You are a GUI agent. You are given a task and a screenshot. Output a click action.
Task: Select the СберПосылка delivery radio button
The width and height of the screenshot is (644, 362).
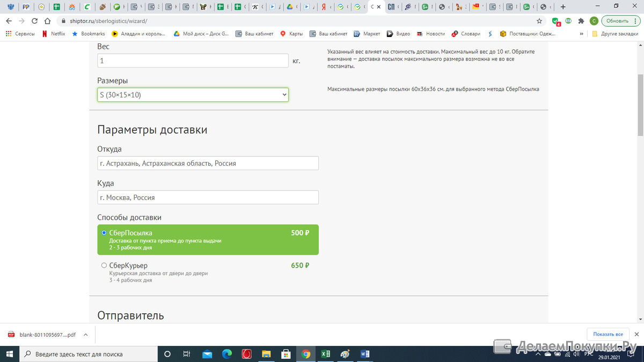[x=104, y=233]
